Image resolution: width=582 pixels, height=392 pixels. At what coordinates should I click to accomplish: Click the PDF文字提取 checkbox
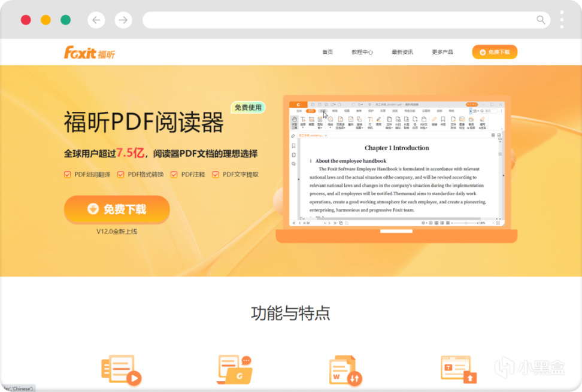pyautogui.click(x=216, y=175)
